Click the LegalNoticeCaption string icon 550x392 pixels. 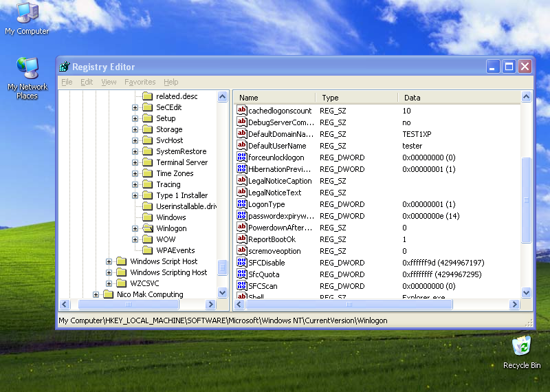tap(242, 180)
